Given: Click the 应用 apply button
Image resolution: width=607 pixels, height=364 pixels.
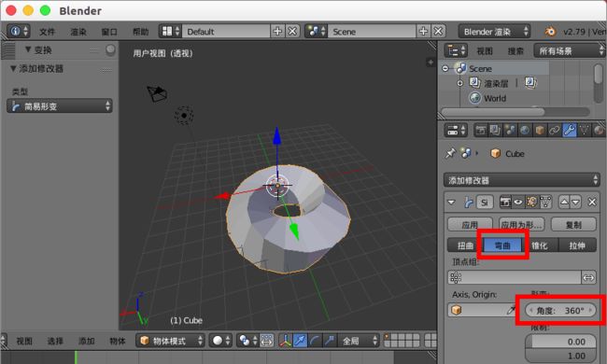Looking at the screenshot, I should (x=470, y=224).
